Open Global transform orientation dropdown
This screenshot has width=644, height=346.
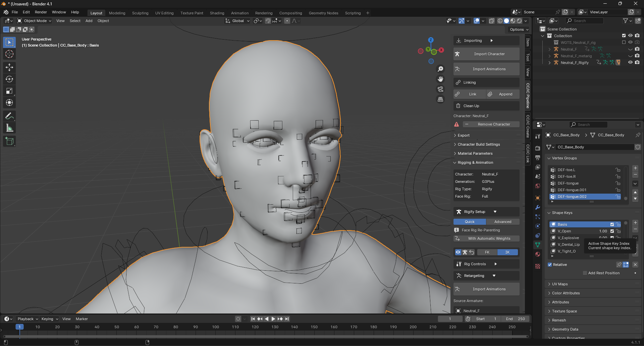(237, 21)
